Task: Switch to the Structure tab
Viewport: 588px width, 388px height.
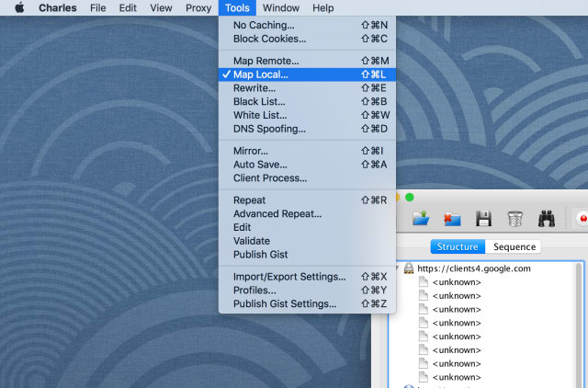Action: click(458, 246)
